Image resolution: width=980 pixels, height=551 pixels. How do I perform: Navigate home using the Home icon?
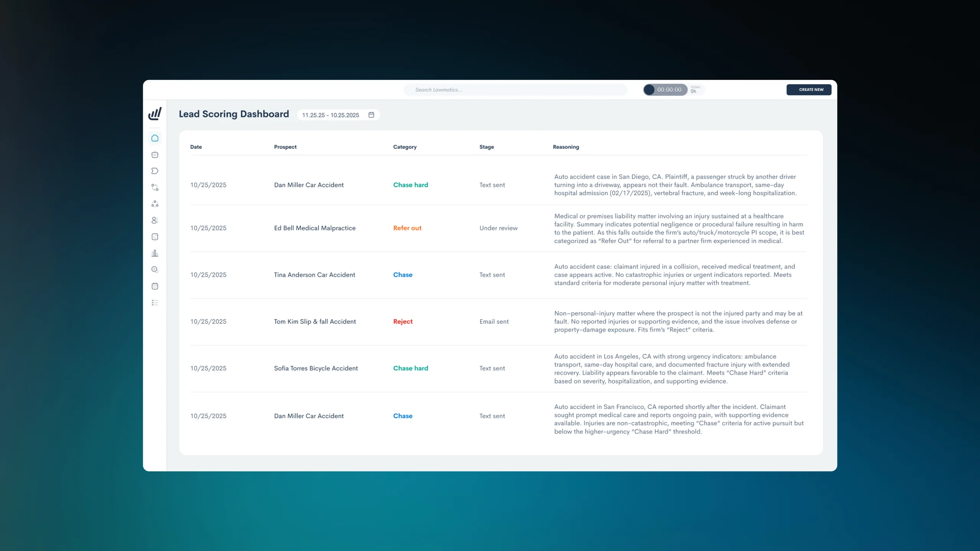155,138
